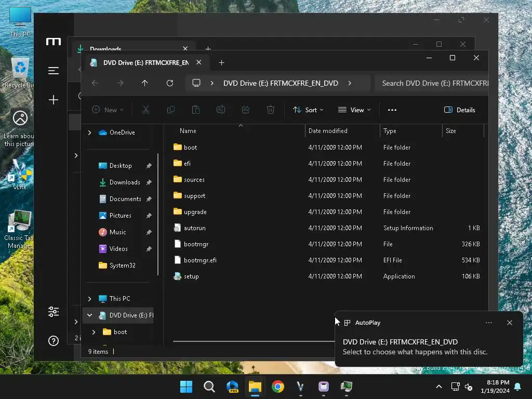Click the plus icon in dark sidebar

click(54, 100)
